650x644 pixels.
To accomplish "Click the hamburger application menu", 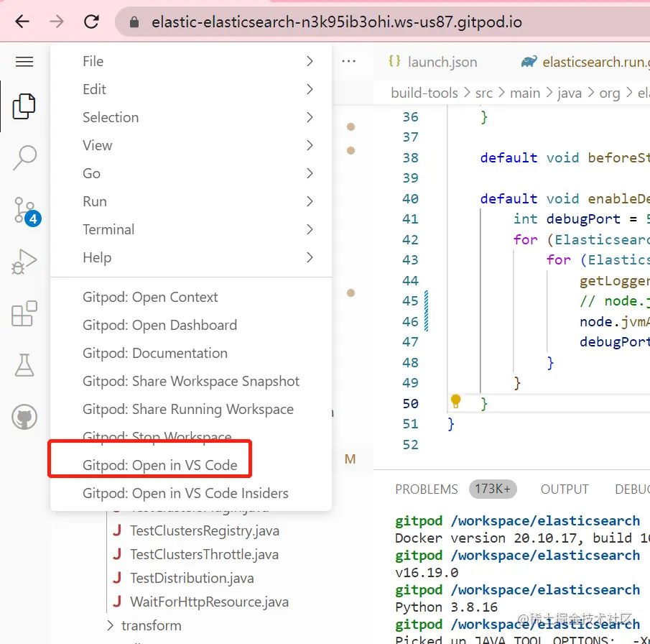I will click(24, 62).
